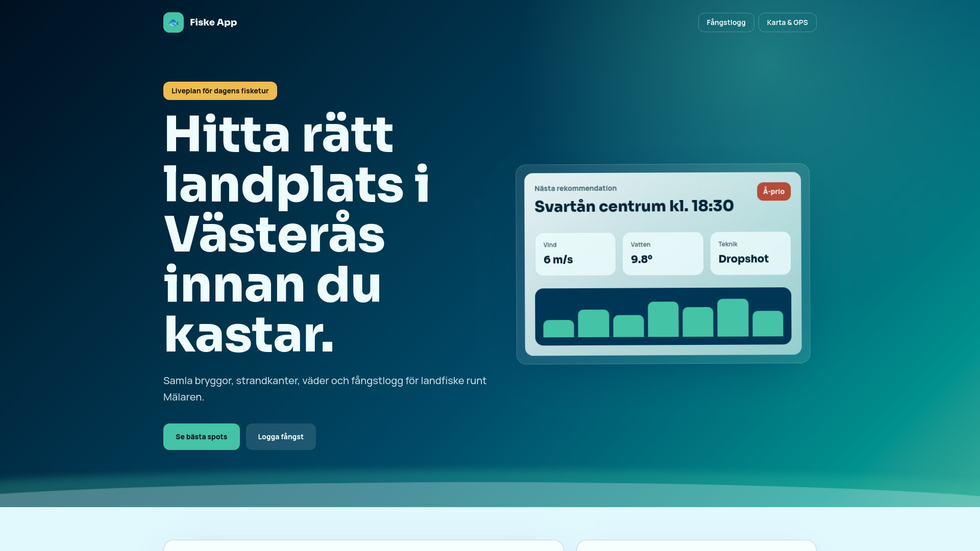The width and height of the screenshot is (980, 551).
Task: Click the shortest first bar in the chart
Action: coord(558,329)
